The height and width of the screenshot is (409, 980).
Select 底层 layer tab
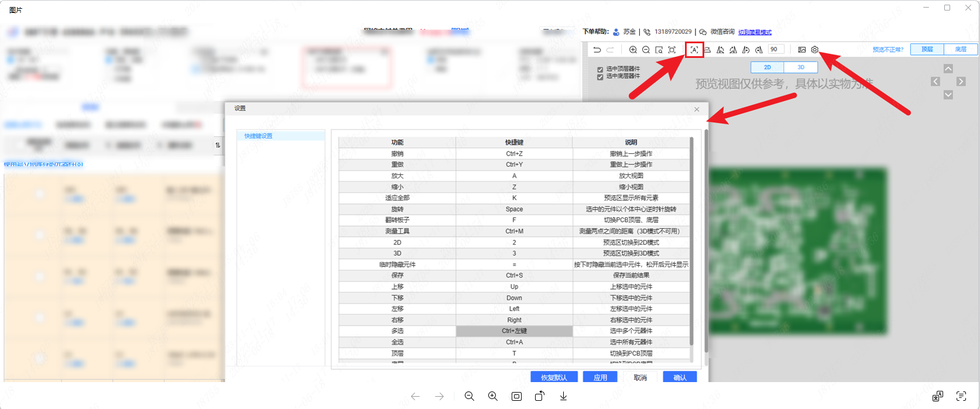960,50
